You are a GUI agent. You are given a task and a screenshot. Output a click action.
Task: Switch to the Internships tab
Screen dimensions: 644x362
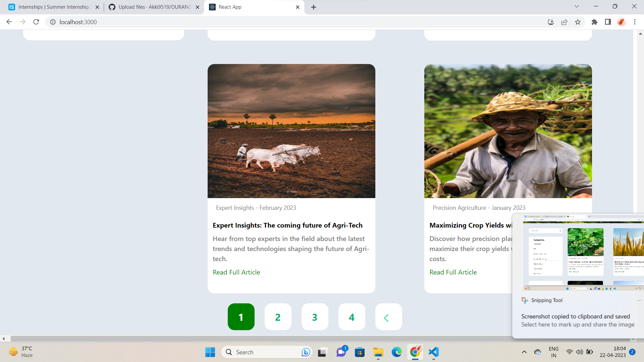pos(54,7)
